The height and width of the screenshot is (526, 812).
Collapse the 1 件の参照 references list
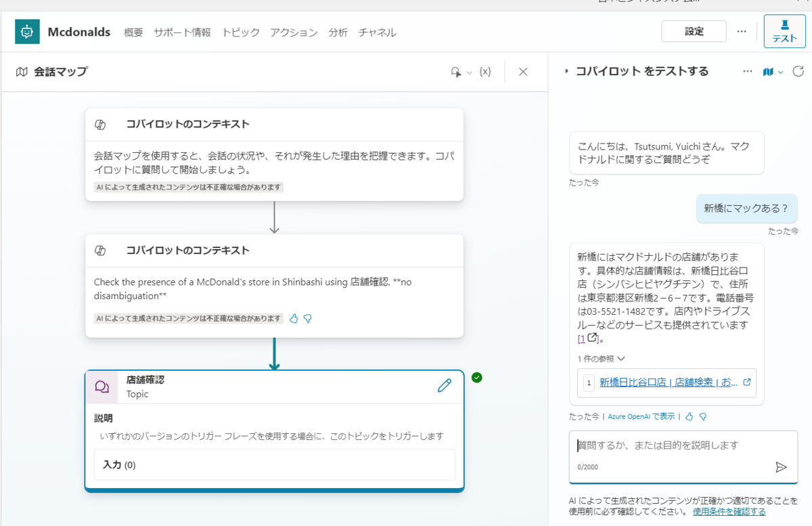coord(601,359)
